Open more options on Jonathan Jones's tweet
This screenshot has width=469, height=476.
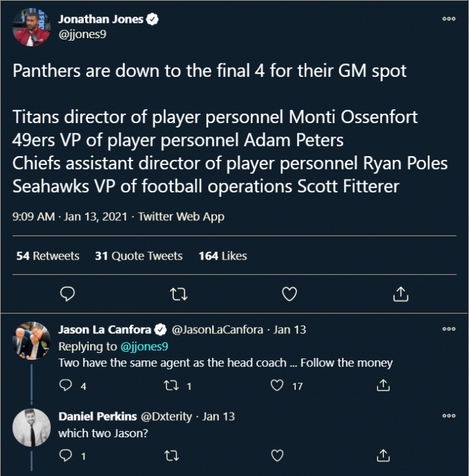[x=449, y=19]
